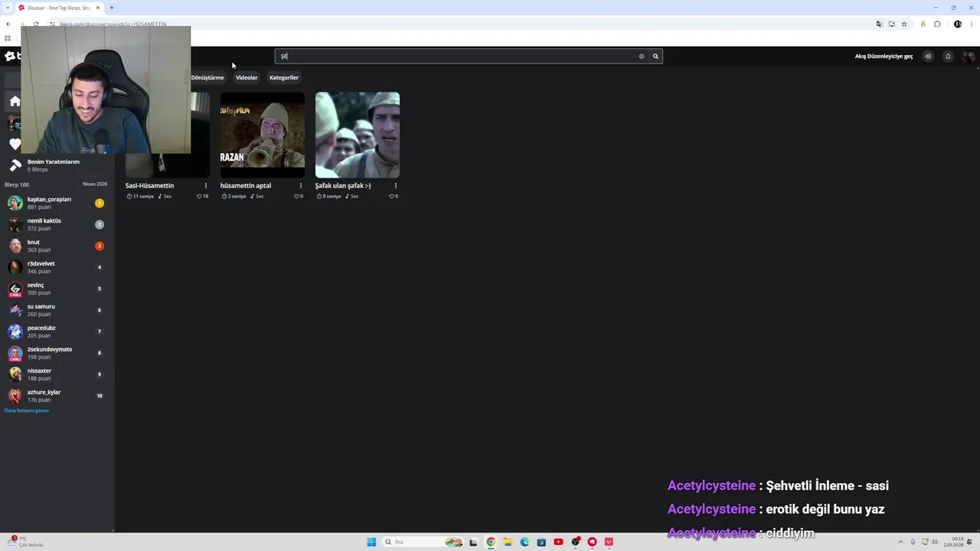
Task: Open the Chrome apps grid in bookmarks bar
Action: coord(8,38)
